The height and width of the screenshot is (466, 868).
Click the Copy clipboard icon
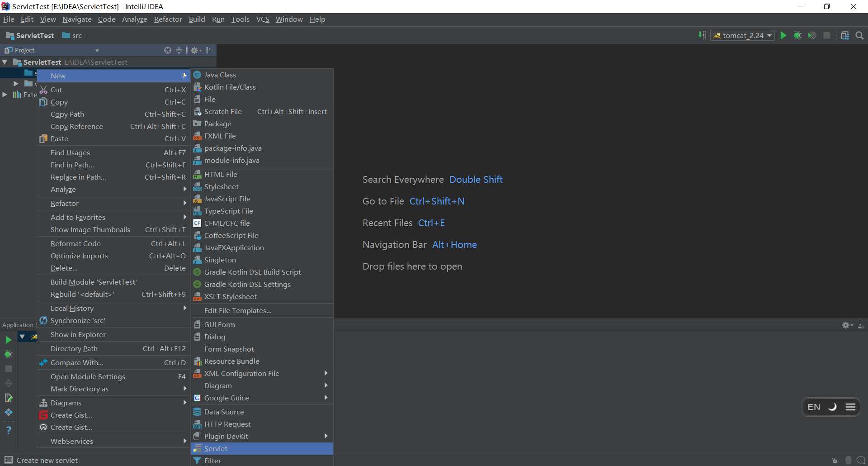(x=43, y=102)
